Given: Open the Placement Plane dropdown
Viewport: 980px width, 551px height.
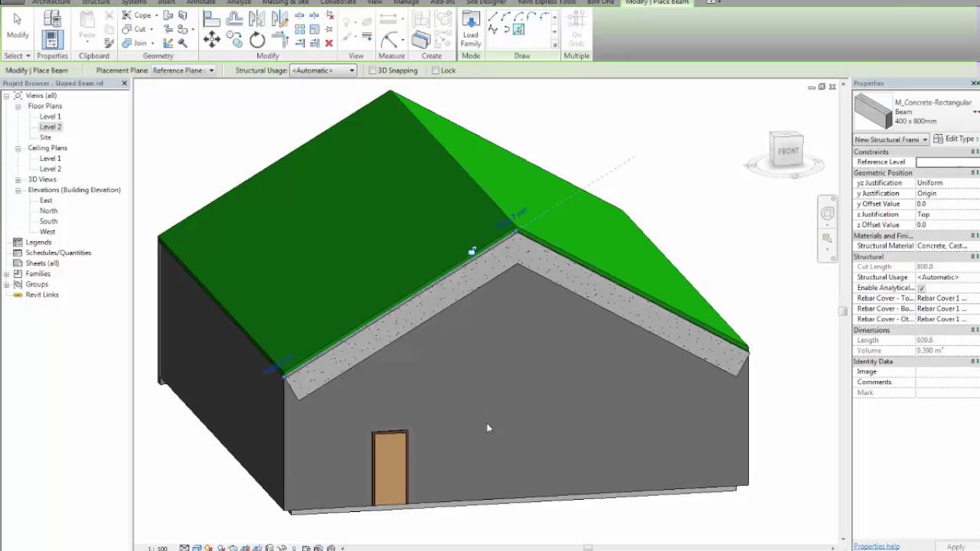Looking at the screenshot, I should pos(183,70).
